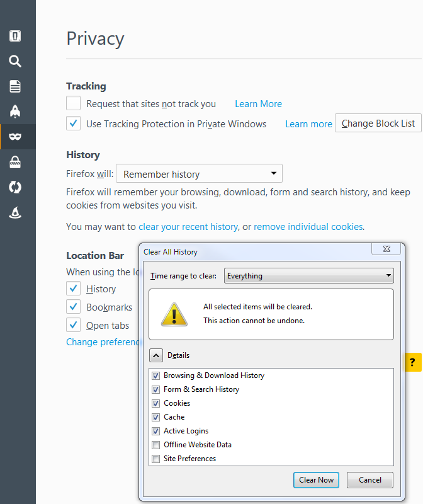This screenshot has width=423, height=504.
Task: Enable 'Request that sites not track you'
Action: pyautogui.click(x=74, y=104)
